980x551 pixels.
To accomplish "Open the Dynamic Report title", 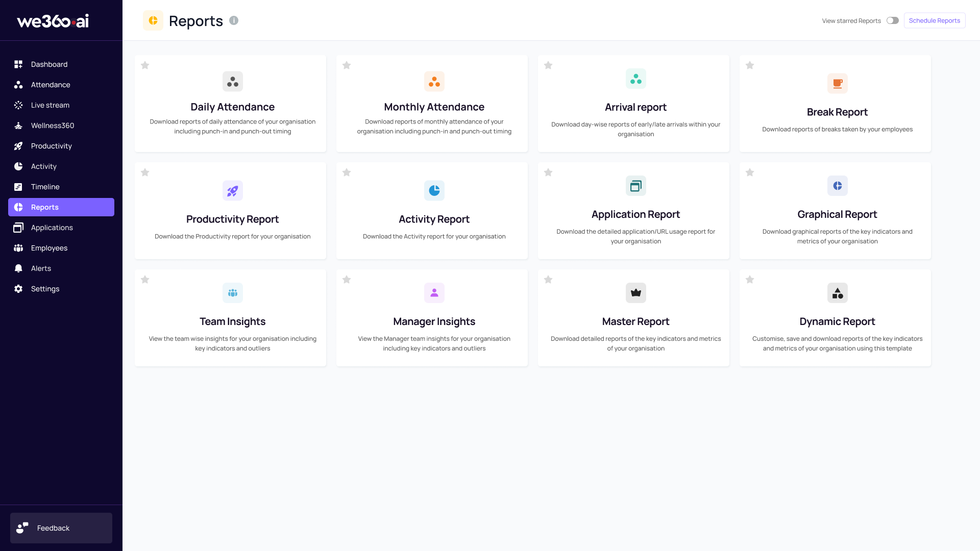I will [838, 321].
